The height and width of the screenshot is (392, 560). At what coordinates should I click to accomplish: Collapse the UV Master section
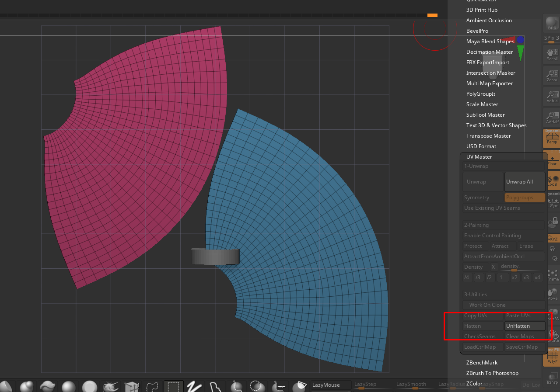coord(479,157)
